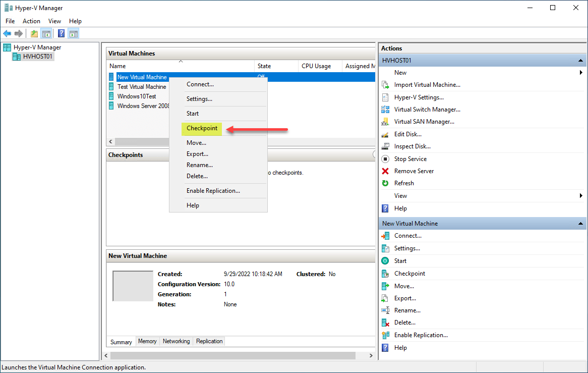Viewport: 588px width, 373px height.
Task: Choose Delete... in the context menu
Action: pyautogui.click(x=218, y=176)
